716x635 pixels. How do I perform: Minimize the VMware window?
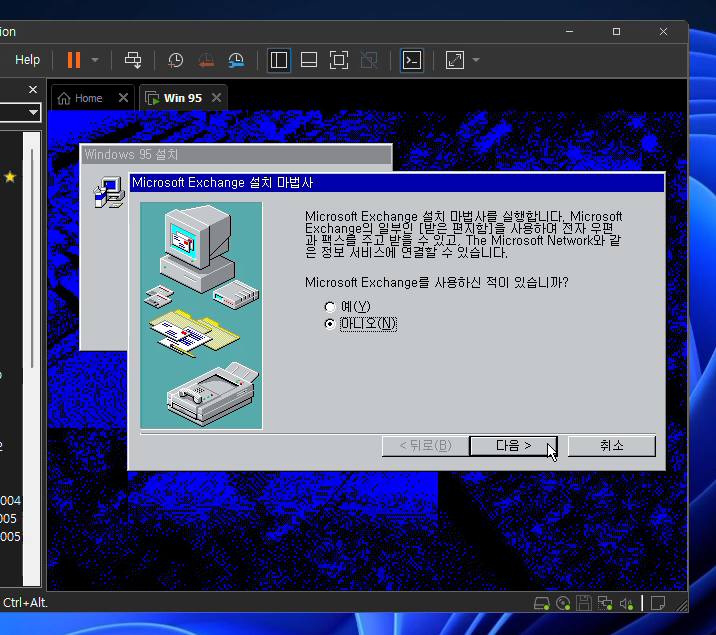569,31
